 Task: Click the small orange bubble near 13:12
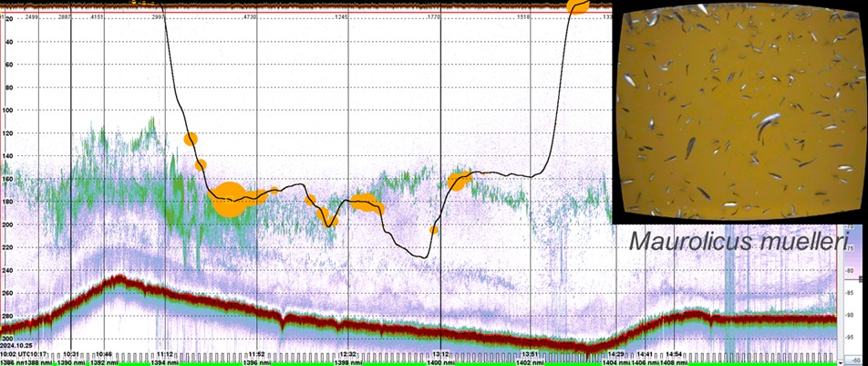pyautogui.click(x=433, y=230)
